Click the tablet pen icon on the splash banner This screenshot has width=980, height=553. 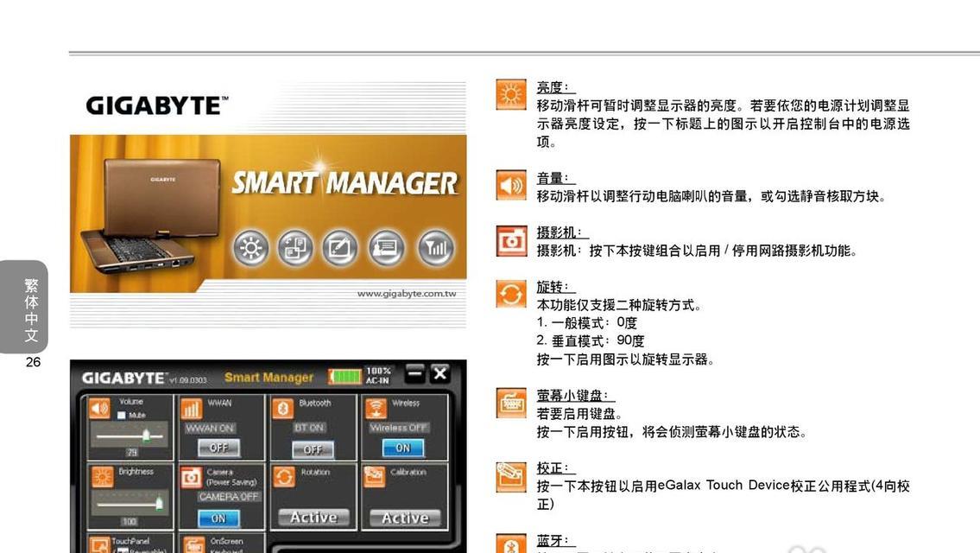tap(339, 248)
